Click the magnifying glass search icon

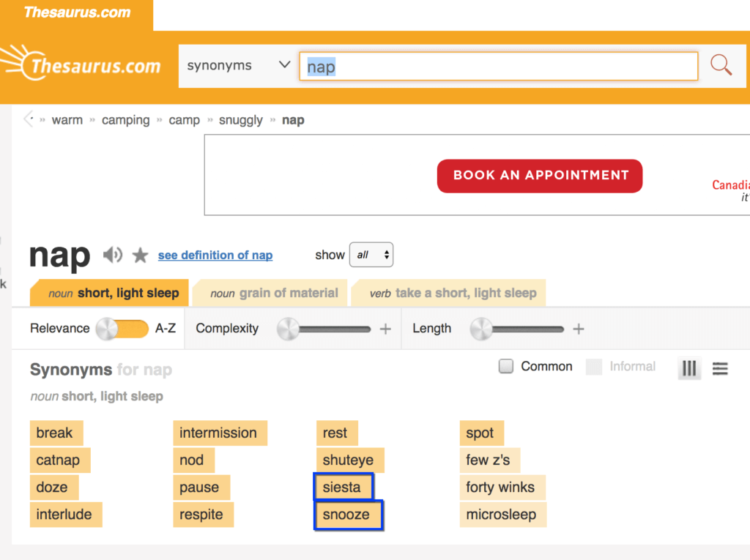tap(721, 66)
